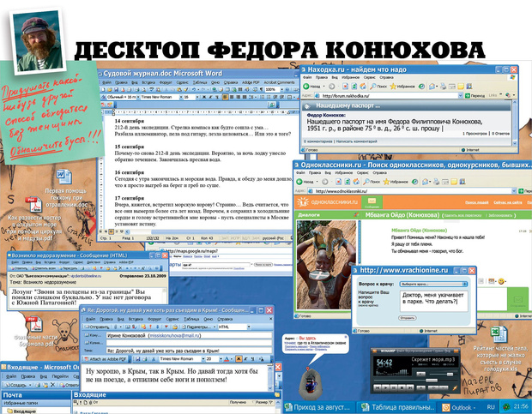Click the reply message body vertical scrollbar

click(270, 378)
